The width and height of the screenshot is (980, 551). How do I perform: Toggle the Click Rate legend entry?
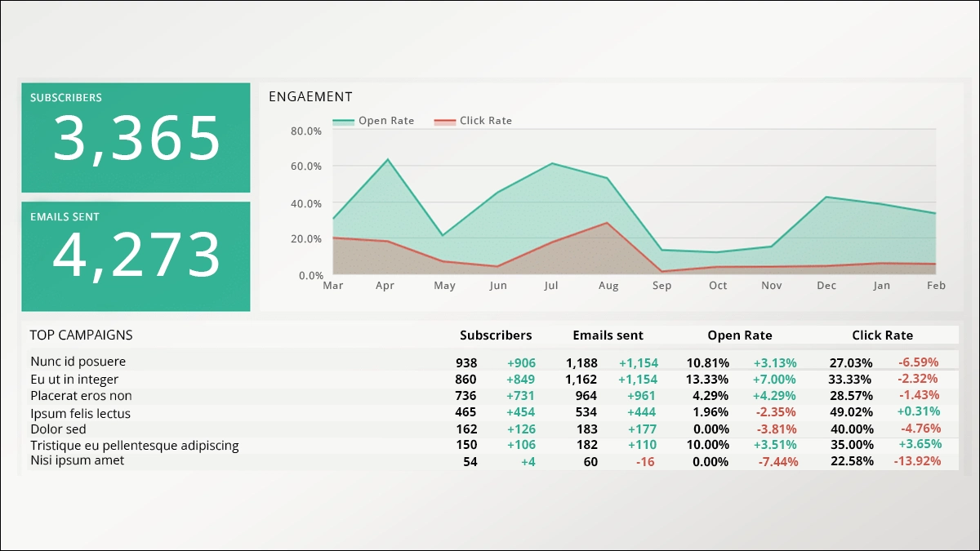(473, 121)
